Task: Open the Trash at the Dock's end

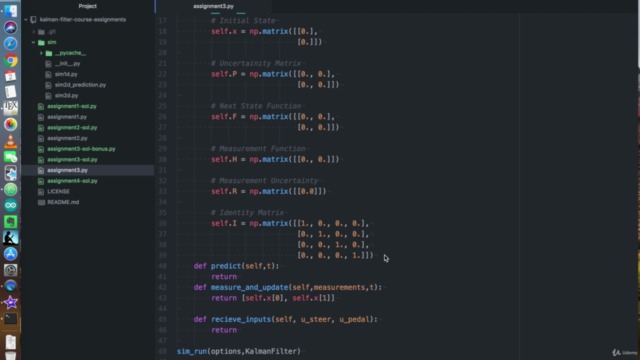Action: click(x=11, y=356)
